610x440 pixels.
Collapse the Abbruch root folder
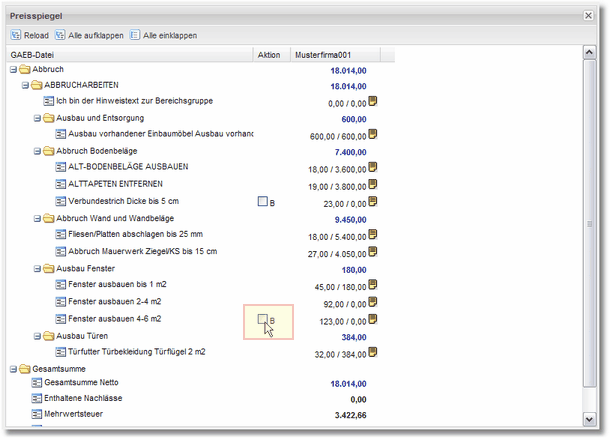[12, 69]
